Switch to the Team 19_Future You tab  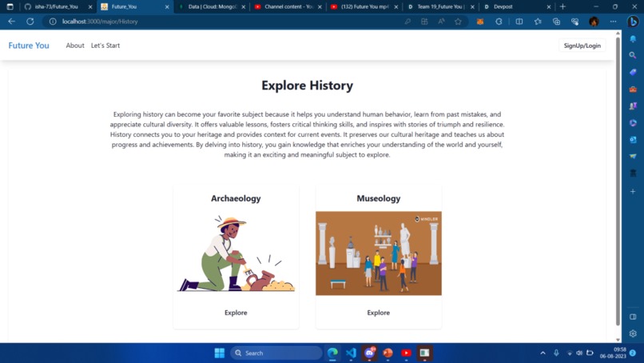[439, 6]
